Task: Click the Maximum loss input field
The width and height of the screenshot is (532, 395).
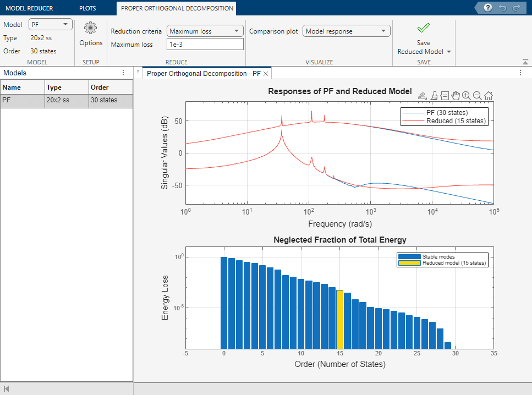Action: coord(205,45)
